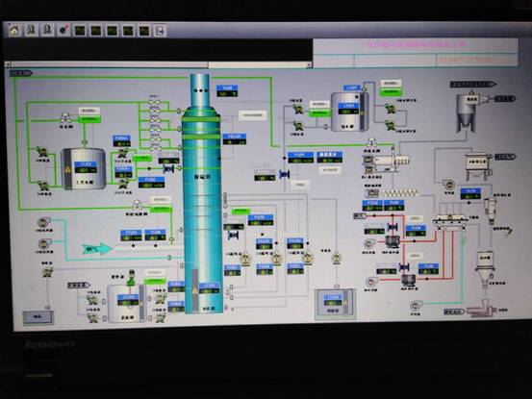Click the blue control valve left of tower
The height and width of the screenshot is (399, 532).
coord(168,168)
